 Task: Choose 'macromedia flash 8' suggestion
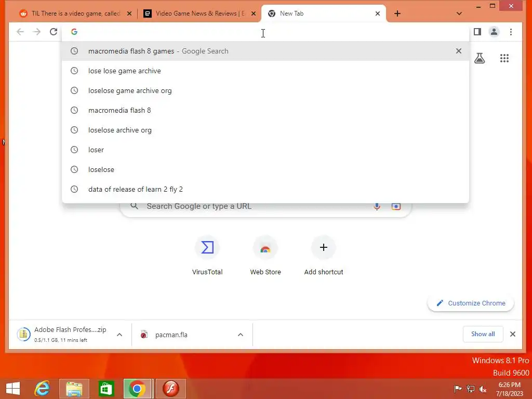coord(265,110)
